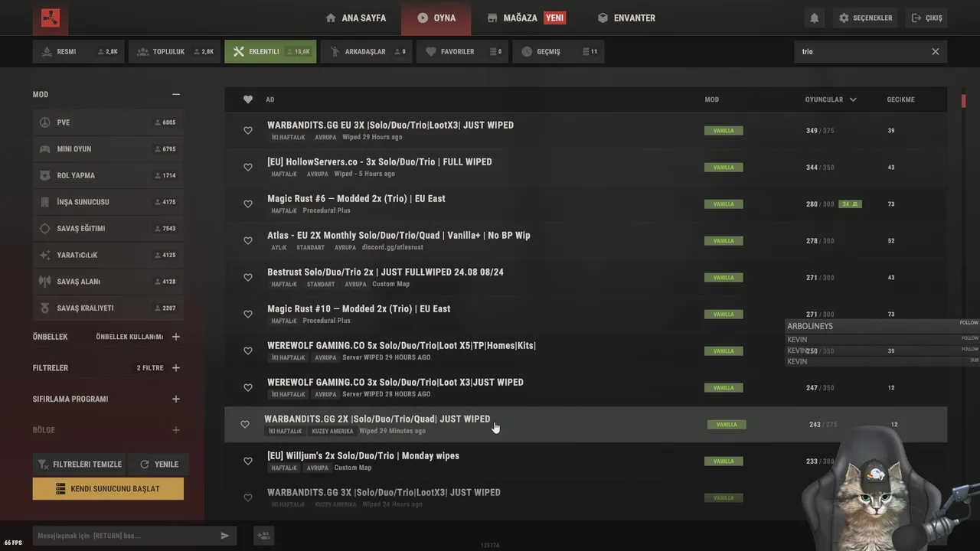Click 24 friends badge on Magic Rust #6
Viewport: 980px width, 551px height.
click(x=850, y=204)
